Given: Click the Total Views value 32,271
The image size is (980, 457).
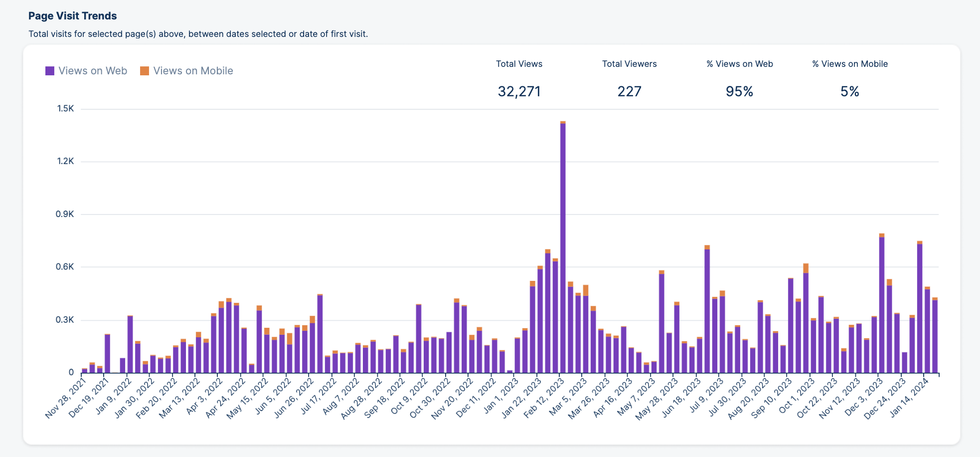Looking at the screenshot, I should click(x=519, y=91).
